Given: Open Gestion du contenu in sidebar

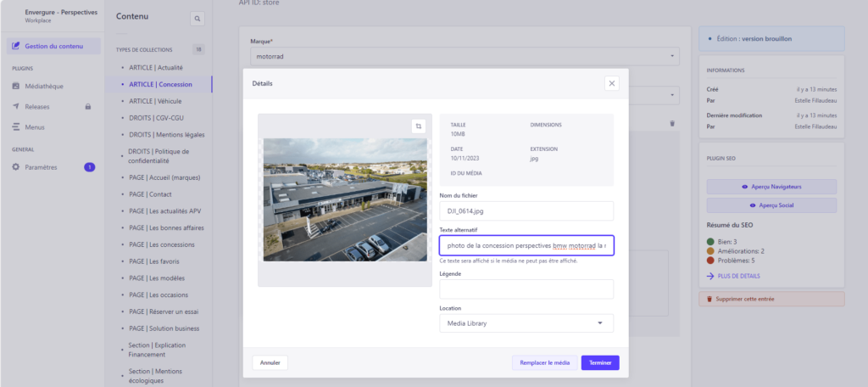Looking at the screenshot, I should tap(53, 46).
